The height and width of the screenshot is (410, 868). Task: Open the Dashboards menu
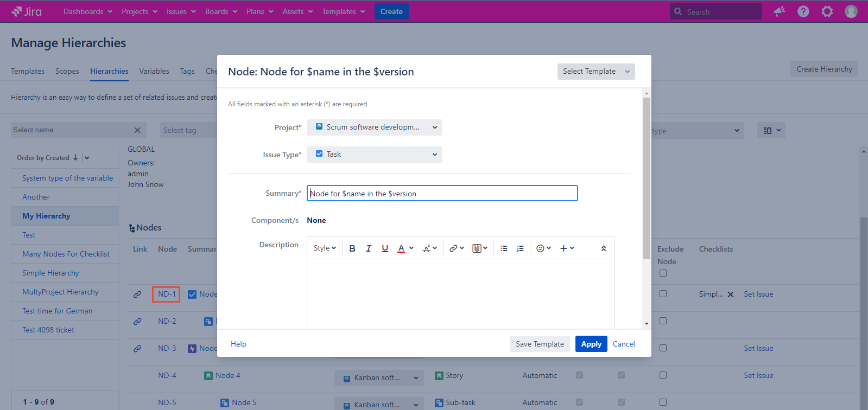(88, 11)
